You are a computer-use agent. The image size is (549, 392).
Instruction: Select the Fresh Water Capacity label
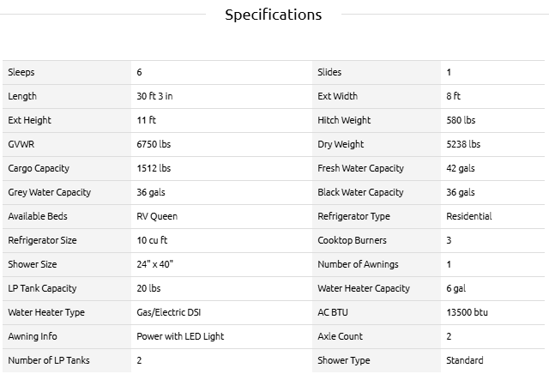pos(360,169)
